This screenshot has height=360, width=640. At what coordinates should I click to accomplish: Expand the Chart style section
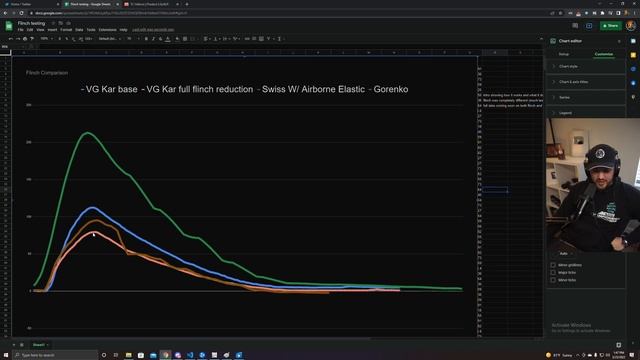pos(586,66)
